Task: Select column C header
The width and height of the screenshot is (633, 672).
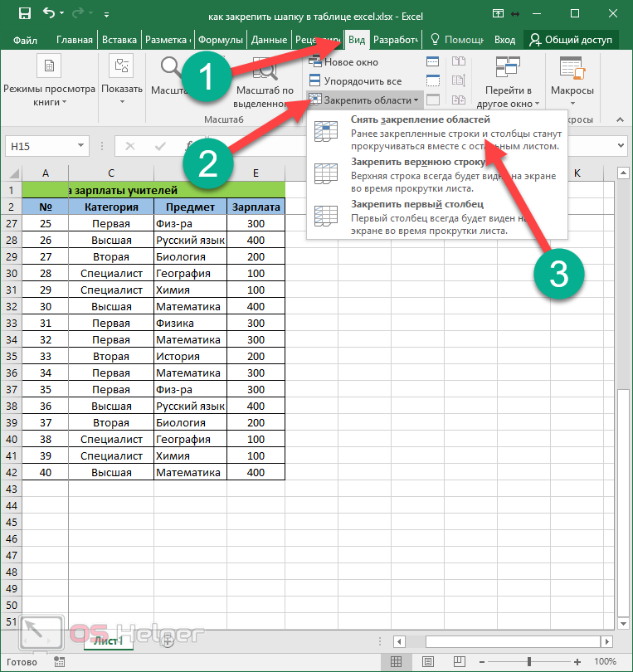Action: [x=111, y=173]
